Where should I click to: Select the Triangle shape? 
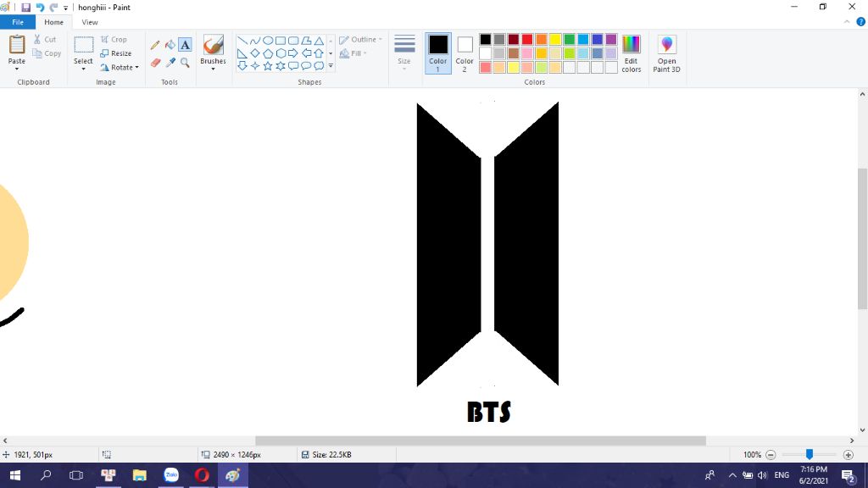[319, 41]
